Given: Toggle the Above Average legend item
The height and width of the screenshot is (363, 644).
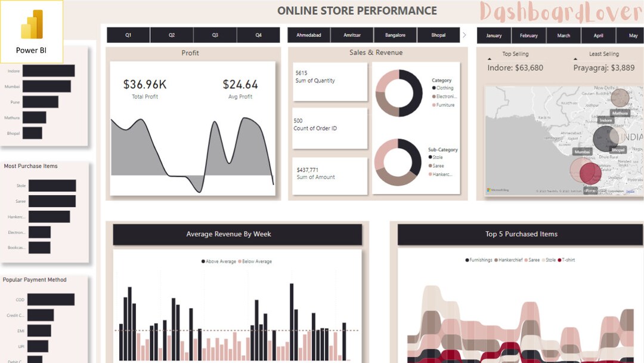Looking at the screenshot, I should (220, 261).
